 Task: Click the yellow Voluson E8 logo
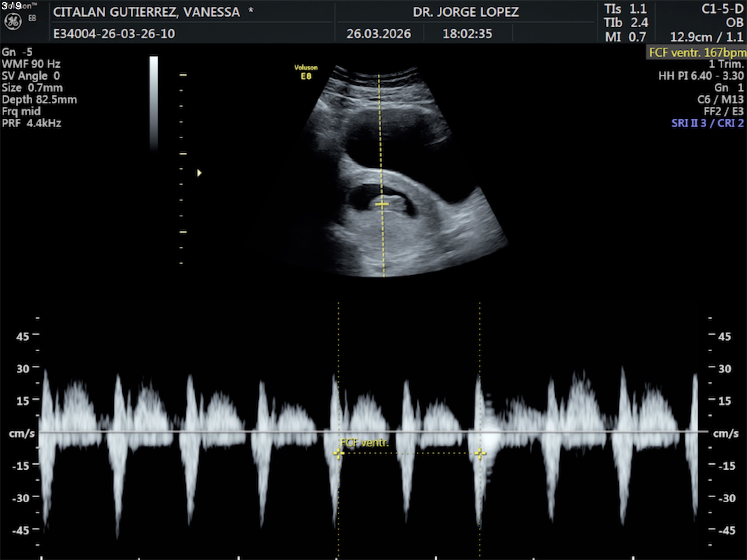[x=306, y=72]
